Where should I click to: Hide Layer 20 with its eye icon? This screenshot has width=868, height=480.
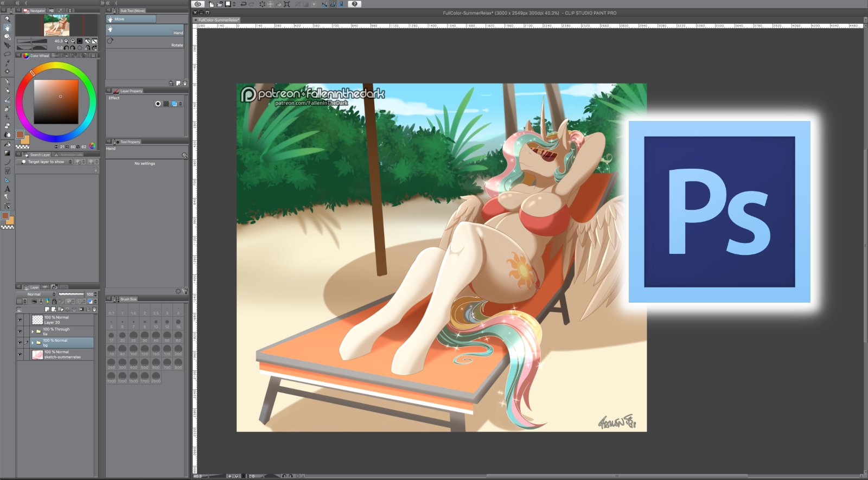tap(20, 320)
